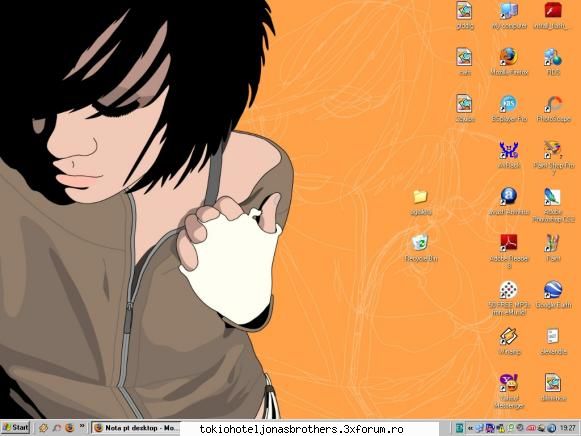
Task: Show hidden tray icons with « arrow
Action: pyautogui.click(x=470, y=428)
